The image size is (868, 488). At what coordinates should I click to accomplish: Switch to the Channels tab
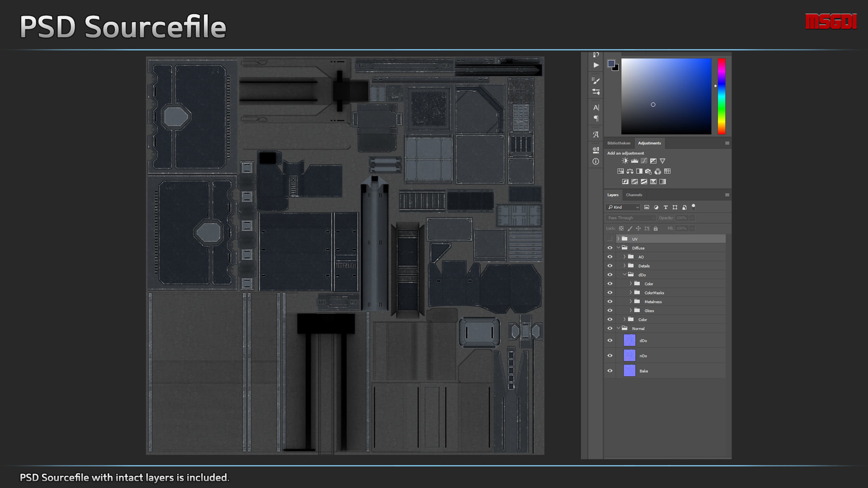click(634, 195)
